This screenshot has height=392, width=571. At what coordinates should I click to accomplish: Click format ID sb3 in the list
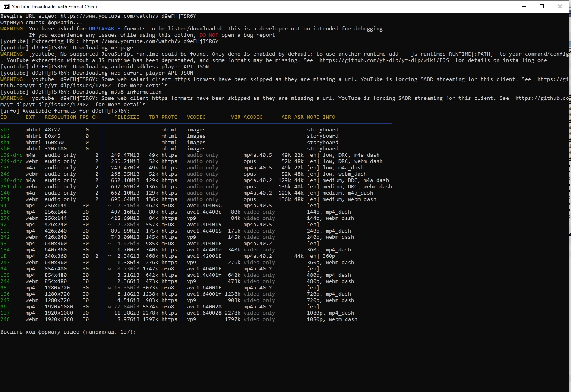[x=5, y=130]
